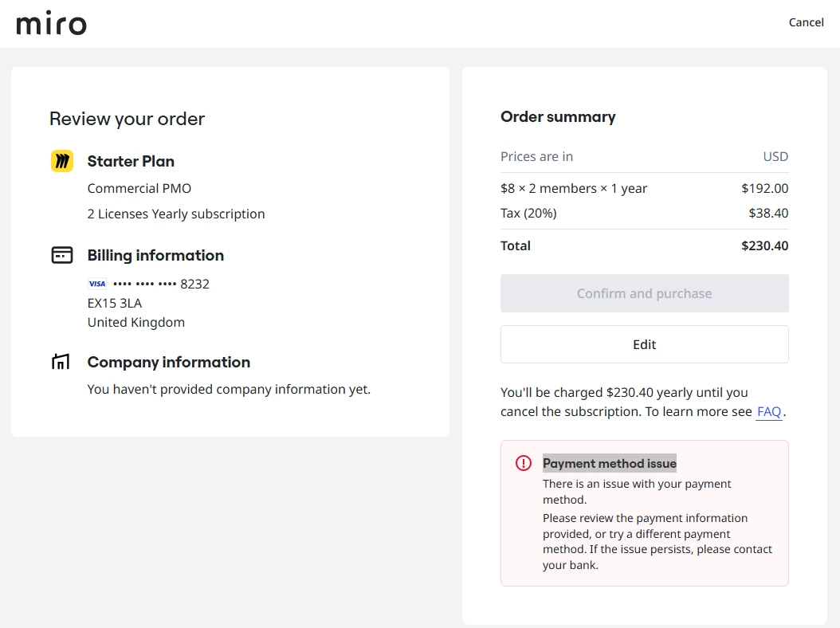Click the Total amount $230.40
The image size is (840, 628).
pyautogui.click(x=764, y=245)
